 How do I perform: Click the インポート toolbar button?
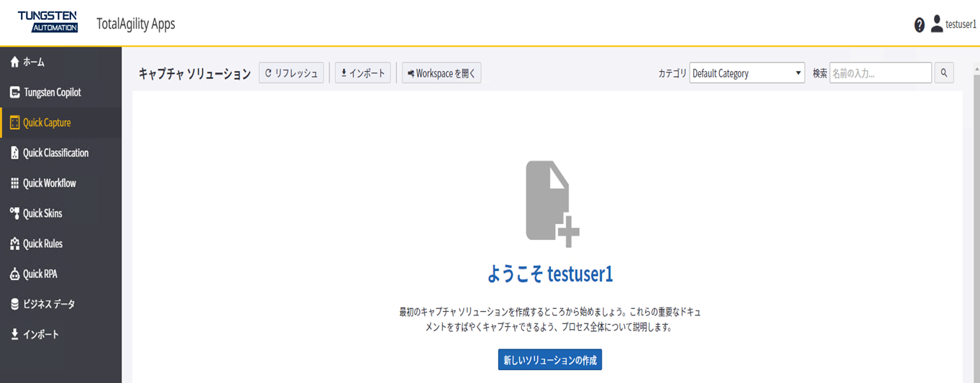coord(363,73)
